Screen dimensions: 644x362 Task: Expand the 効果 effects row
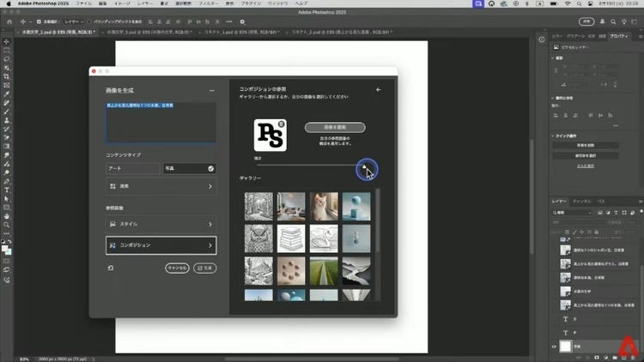(x=161, y=185)
